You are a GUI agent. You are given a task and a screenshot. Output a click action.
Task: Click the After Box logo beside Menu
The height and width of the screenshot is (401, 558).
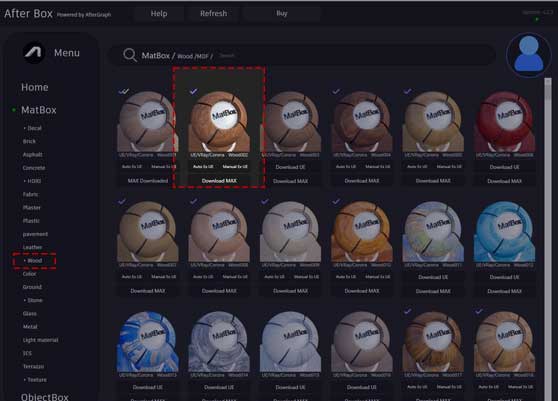point(33,53)
